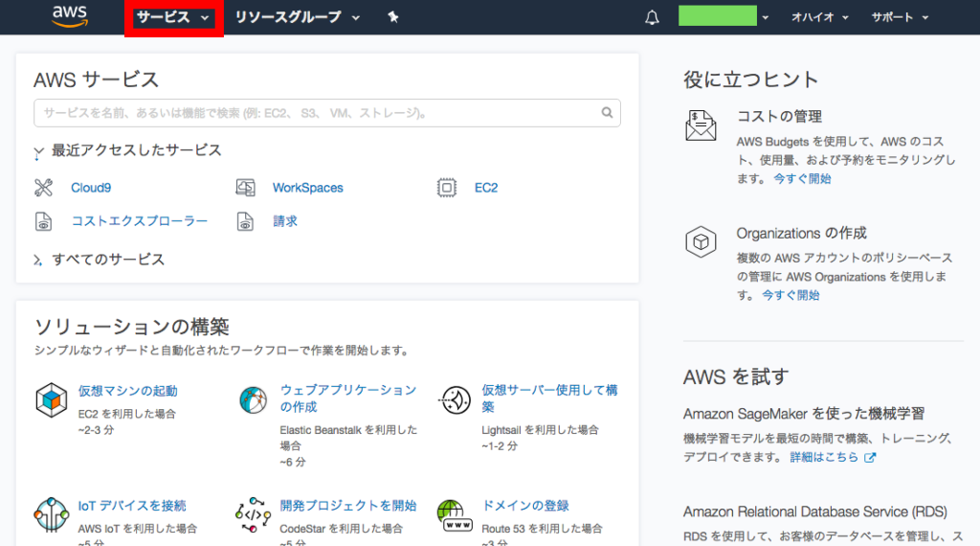Click 今すぐ開始 under コストの管理

(803, 179)
